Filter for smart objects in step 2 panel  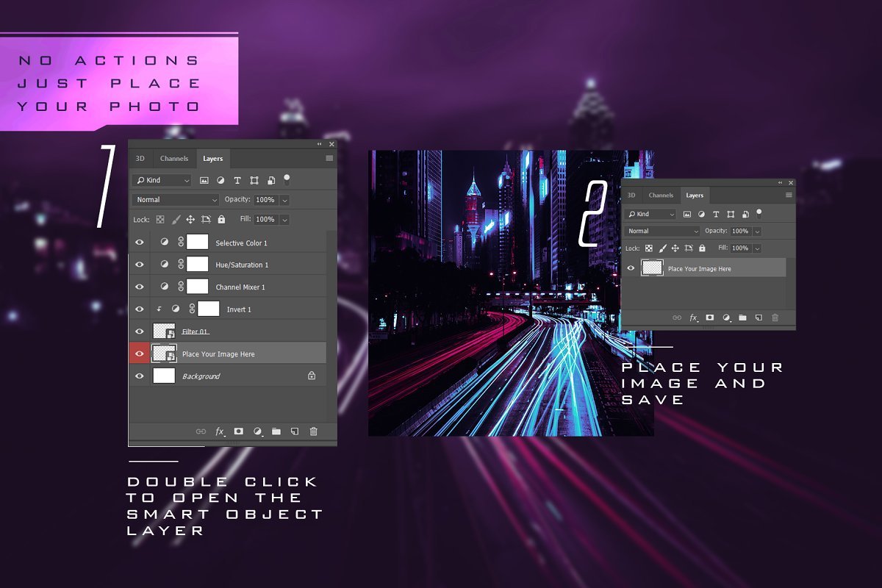tap(746, 214)
